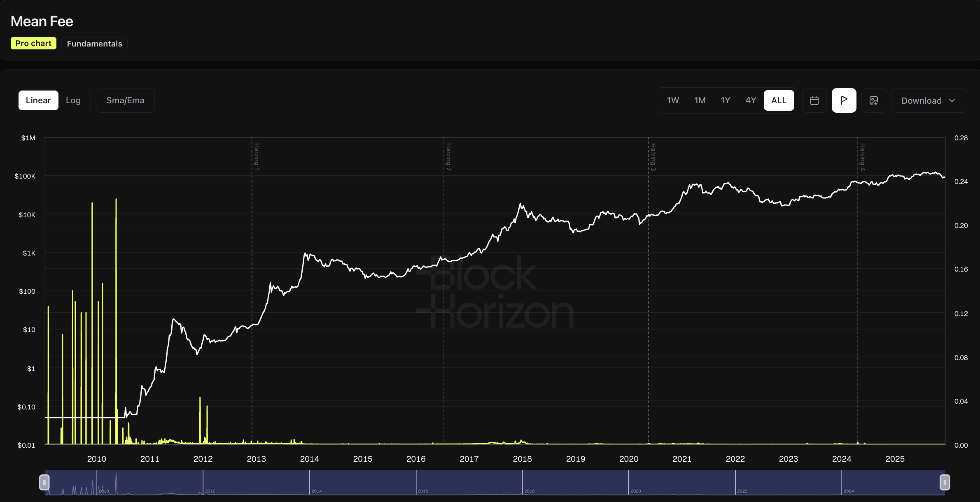This screenshot has height=502, width=980.
Task: Click the Download dropdown chevron
Action: [x=952, y=100]
